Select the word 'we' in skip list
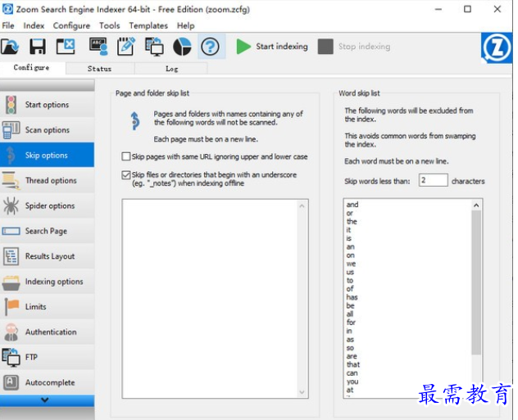This screenshot has height=420, width=518. coord(351,264)
